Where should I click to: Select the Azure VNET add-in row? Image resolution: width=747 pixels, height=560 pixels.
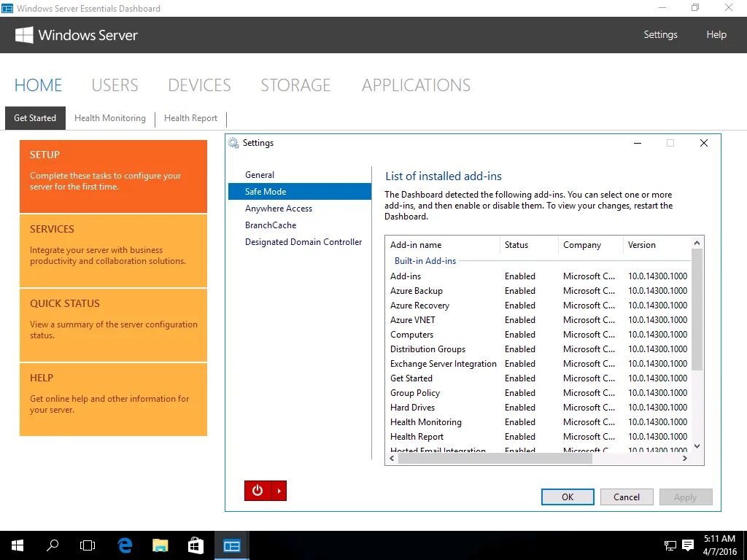[538, 320]
